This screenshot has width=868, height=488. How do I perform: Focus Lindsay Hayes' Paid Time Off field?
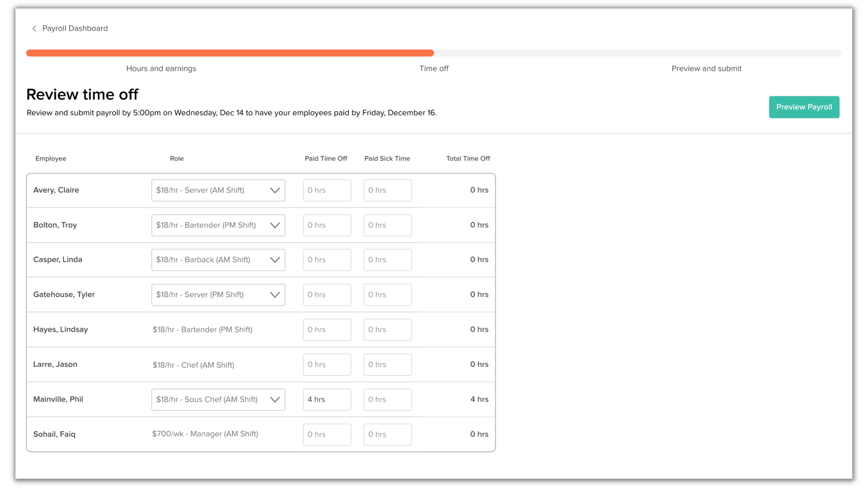click(327, 330)
